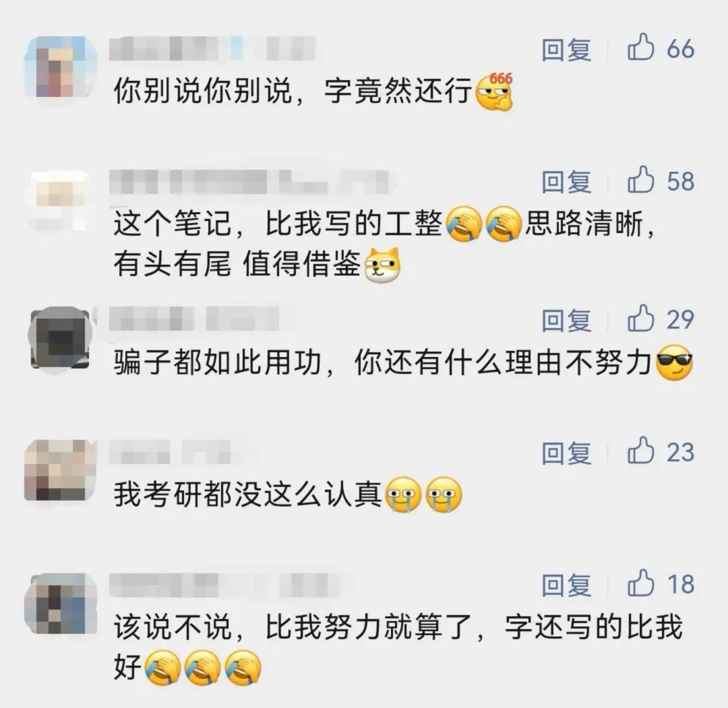Like the comment with 18 likes

[x=641, y=583]
